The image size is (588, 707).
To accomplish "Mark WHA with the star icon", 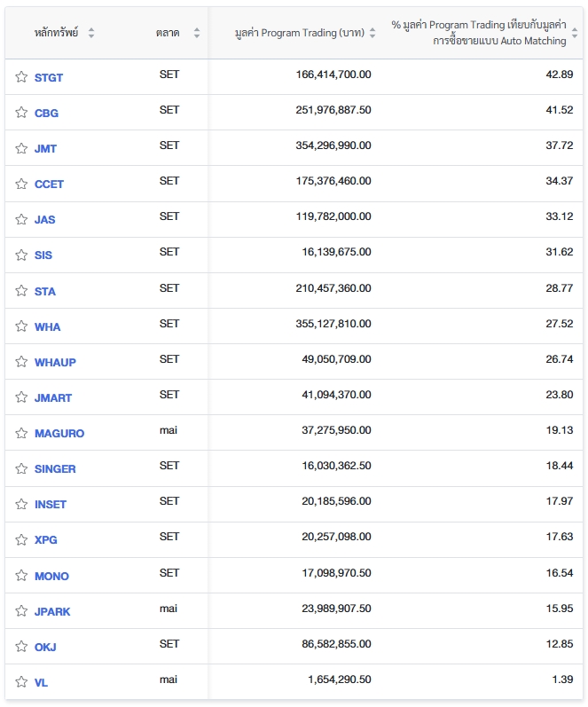I will [x=21, y=326].
